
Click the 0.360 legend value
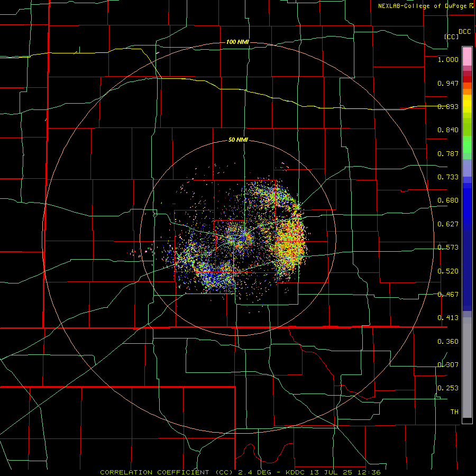[448, 342]
